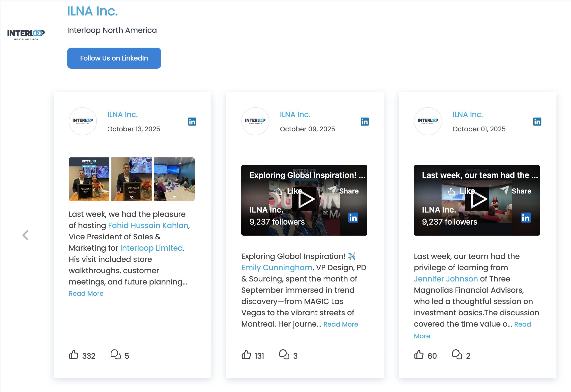Click the ILNA Inc. page heading
Screen dimensions: 571x392
coord(92,11)
